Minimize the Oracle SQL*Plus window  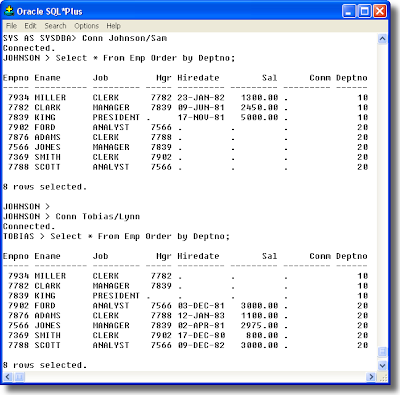coord(349,11)
